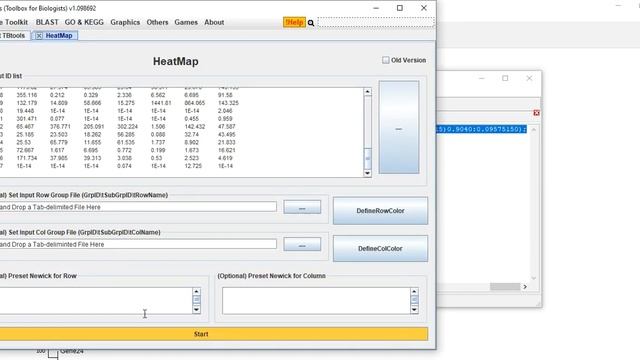Open the BLAST menu
This screenshot has width=640, height=360.
(47, 22)
